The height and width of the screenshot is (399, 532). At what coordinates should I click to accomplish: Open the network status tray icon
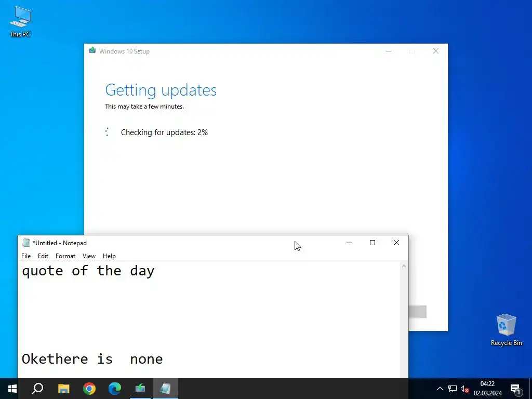pos(453,389)
